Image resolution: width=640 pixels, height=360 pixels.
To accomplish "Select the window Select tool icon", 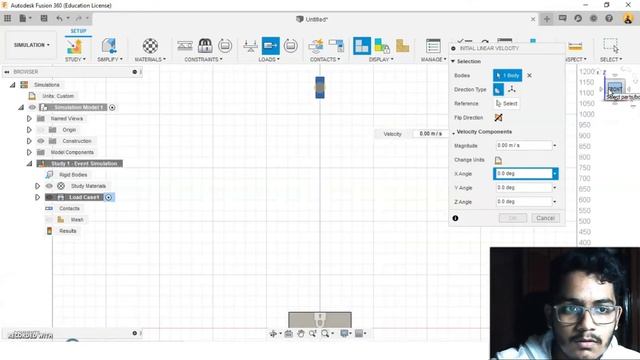I will (x=611, y=46).
